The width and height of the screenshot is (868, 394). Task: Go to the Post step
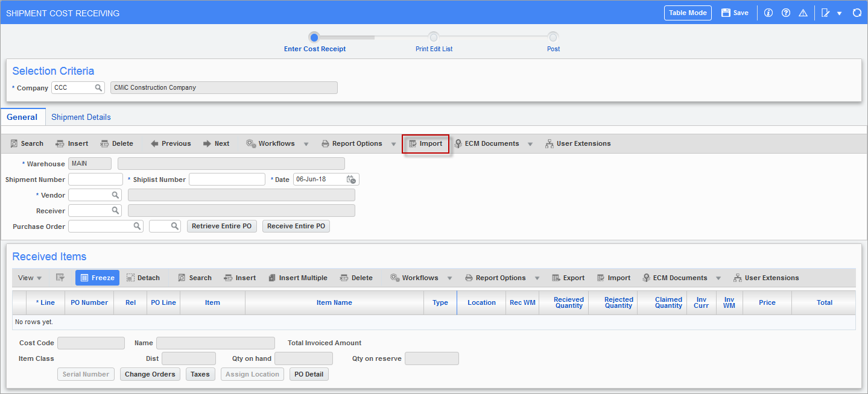553,37
